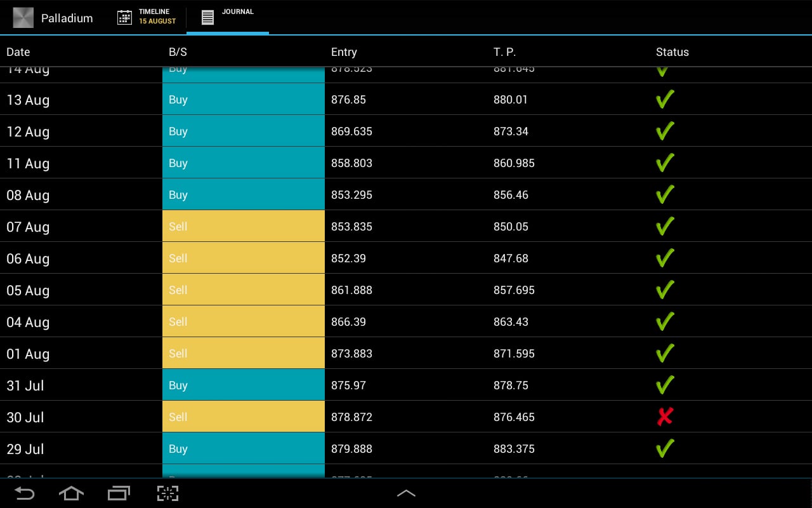Tap the screenshot capture icon
The width and height of the screenshot is (812, 508).
pos(167,493)
